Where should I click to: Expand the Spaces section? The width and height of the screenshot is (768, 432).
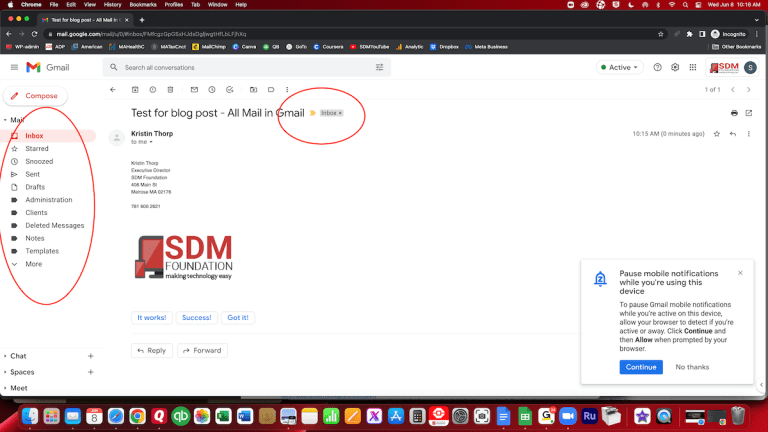(x=5, y=372)
